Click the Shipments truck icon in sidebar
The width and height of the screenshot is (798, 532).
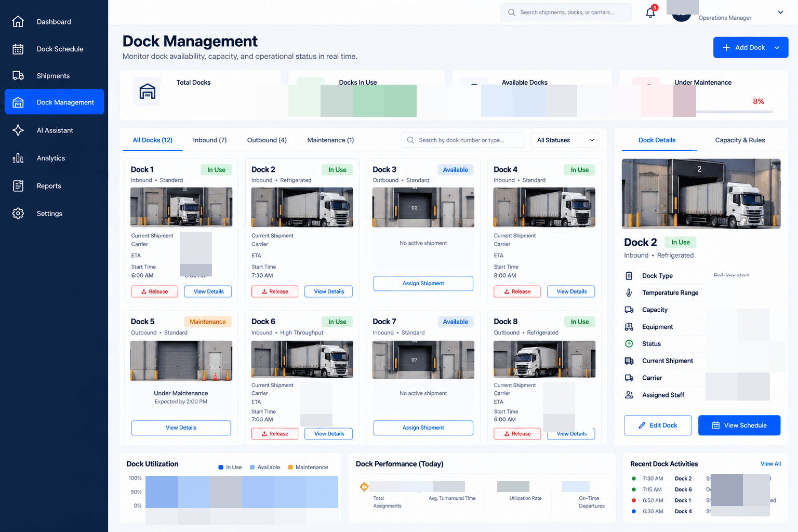pyautogui.click(x=18, y=76)
